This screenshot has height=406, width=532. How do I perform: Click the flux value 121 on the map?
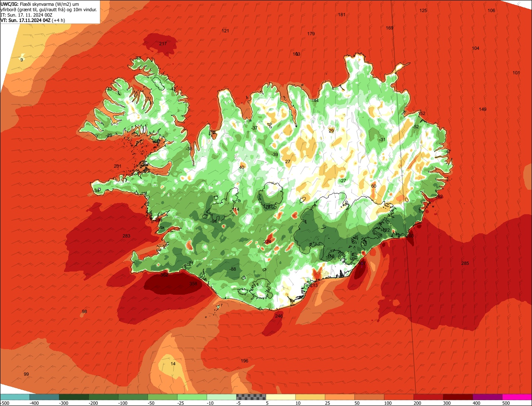[x=225, y=31]
